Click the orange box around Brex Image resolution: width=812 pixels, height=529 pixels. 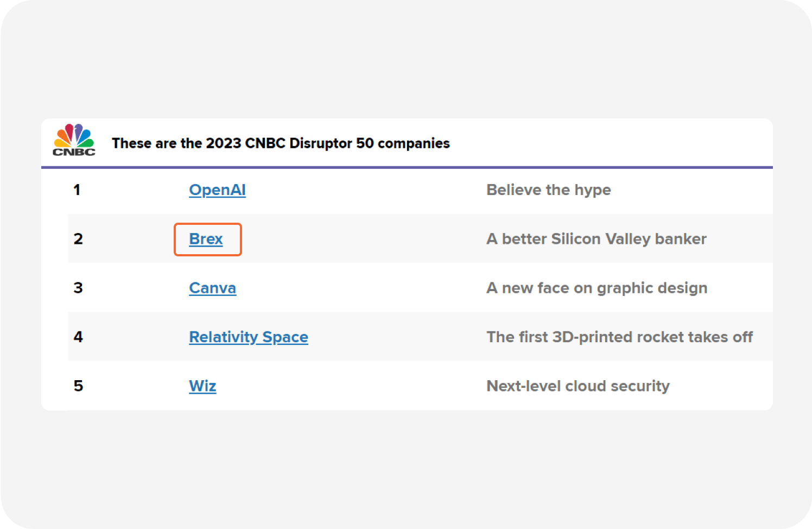pos(207,240)
